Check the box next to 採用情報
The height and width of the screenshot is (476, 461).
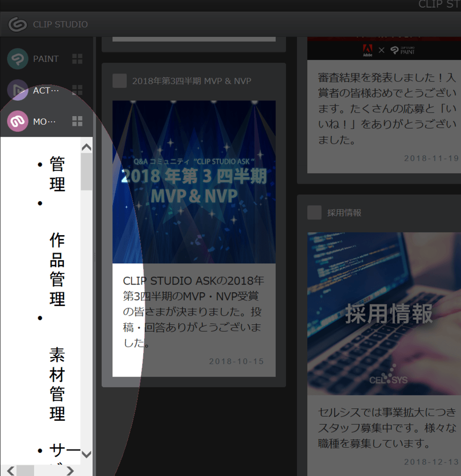point(314,212)
